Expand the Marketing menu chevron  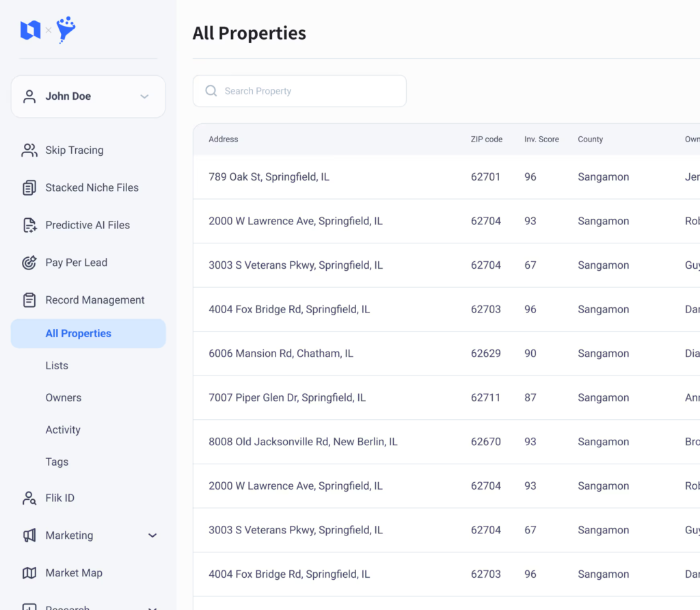(152, 535)
